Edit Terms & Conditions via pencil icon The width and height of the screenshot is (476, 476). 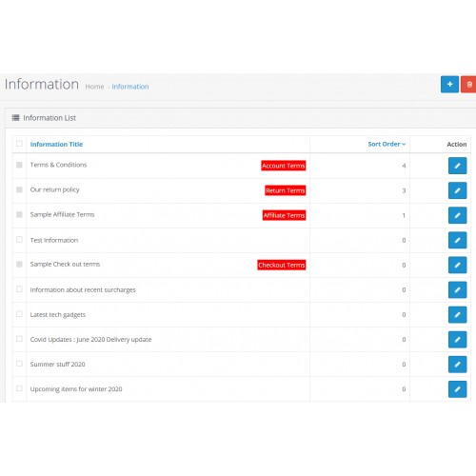pos(457,166)
